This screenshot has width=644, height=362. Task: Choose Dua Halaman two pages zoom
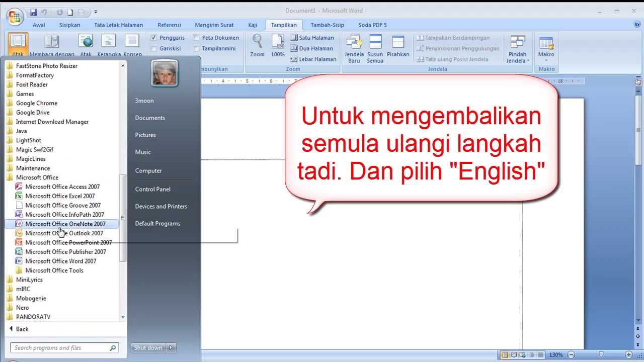point(312,48)
